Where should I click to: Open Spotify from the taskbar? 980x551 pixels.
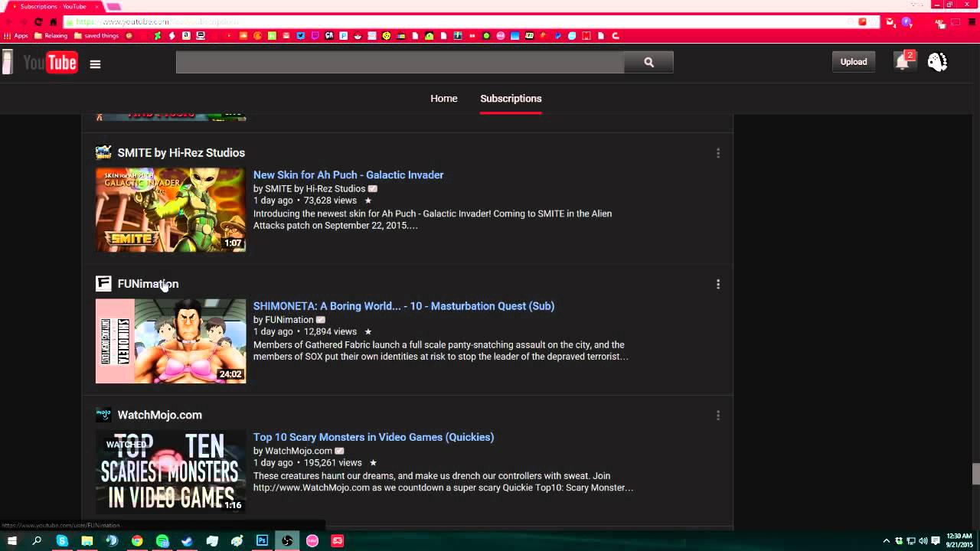[x=162, y=540]
